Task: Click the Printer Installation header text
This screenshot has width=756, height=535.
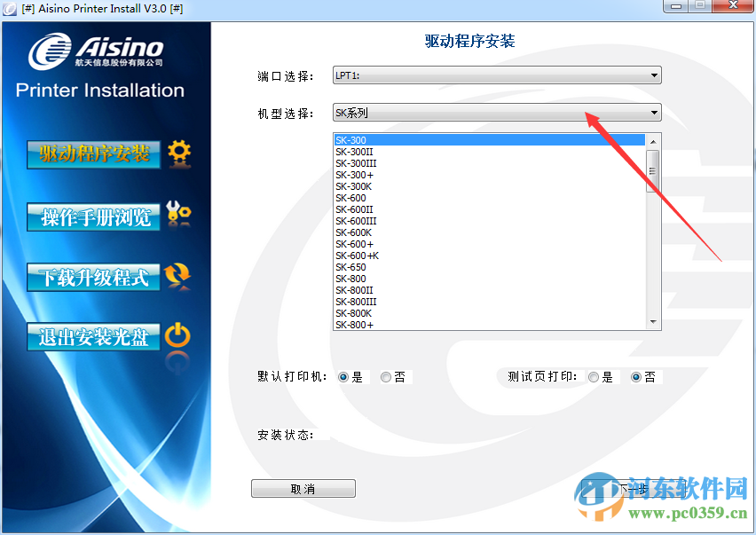Action: coord(100,90)
